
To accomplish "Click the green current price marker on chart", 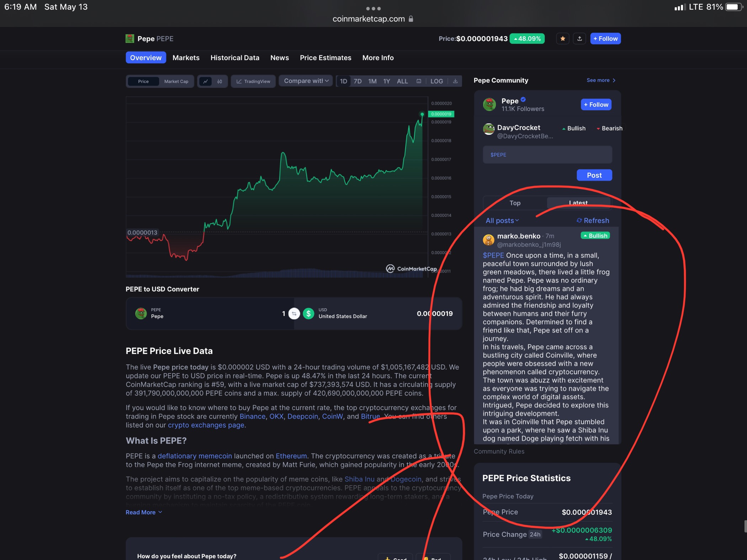I will click(x=441, y=114).
